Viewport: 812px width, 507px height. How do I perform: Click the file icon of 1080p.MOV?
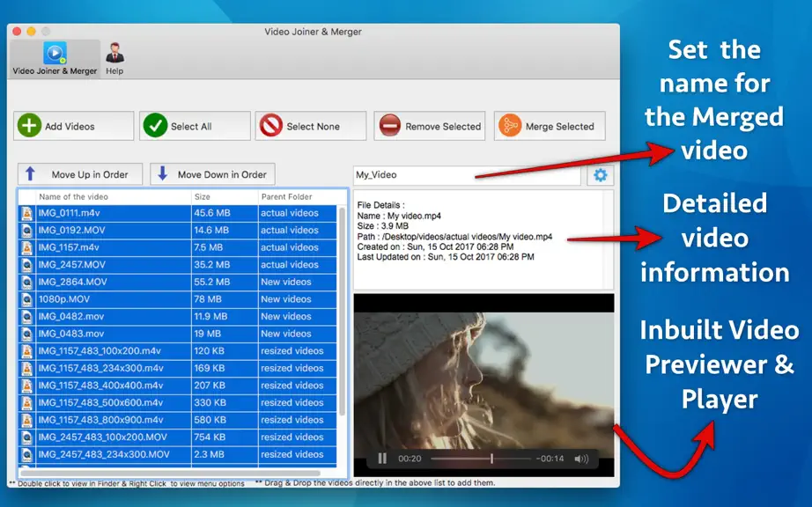26,299
